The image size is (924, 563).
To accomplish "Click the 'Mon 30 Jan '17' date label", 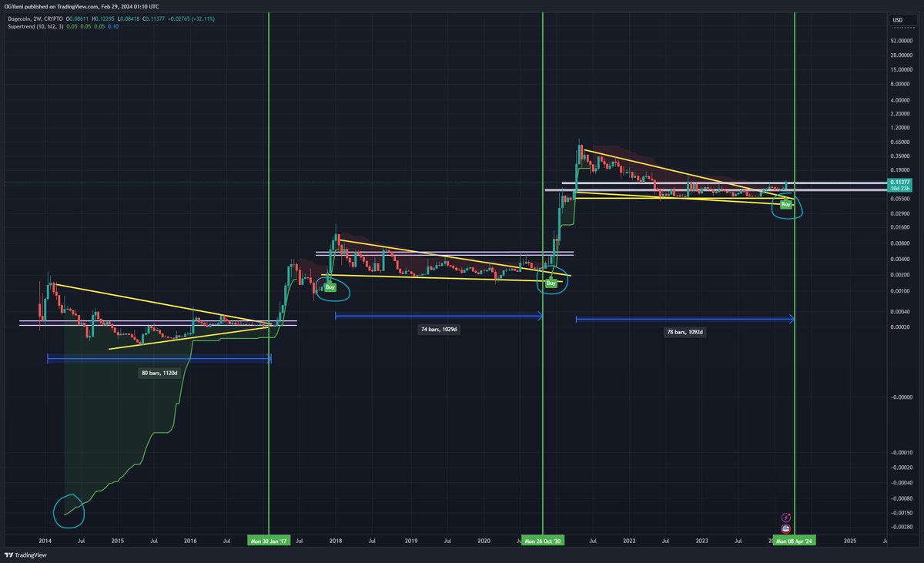I will (x=269, y=541).
